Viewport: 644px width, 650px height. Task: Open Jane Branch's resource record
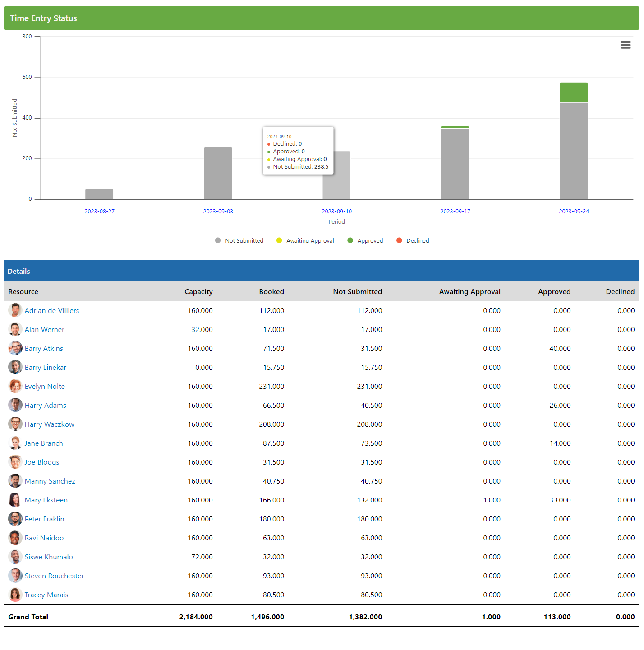(44, 443)
